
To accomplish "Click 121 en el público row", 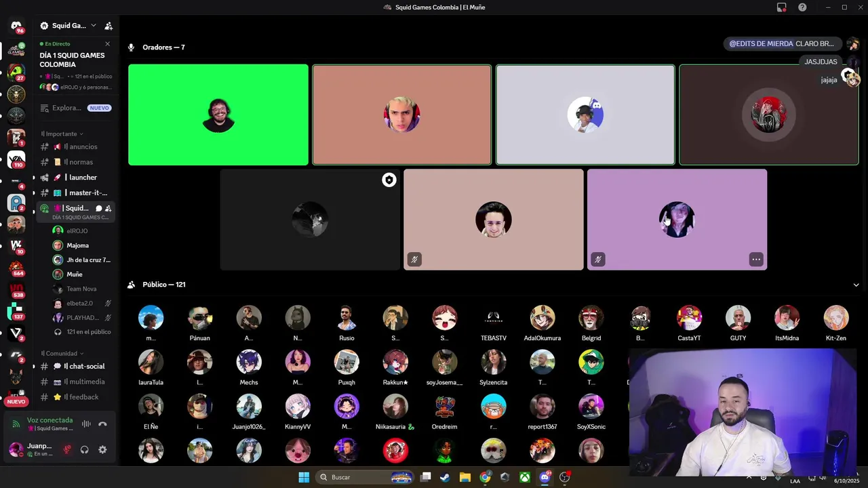I will pyautogui.click(x=81, y=332).
